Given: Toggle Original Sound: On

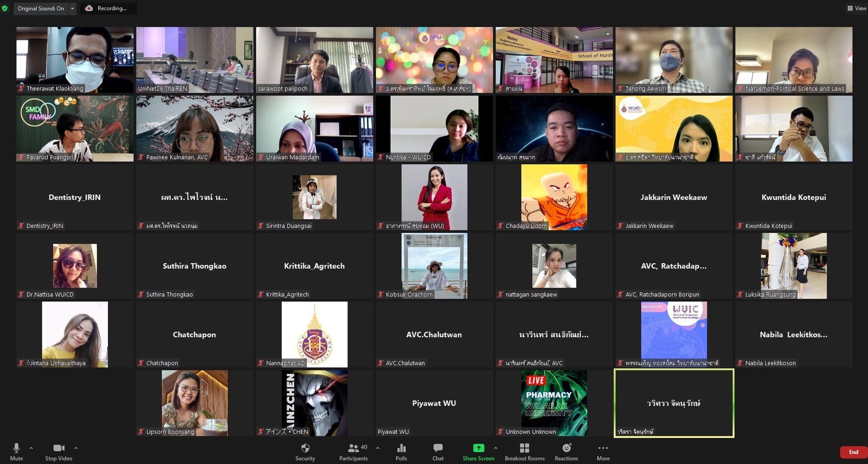Looking at the screenshot, I should click(x=41, y=8).
